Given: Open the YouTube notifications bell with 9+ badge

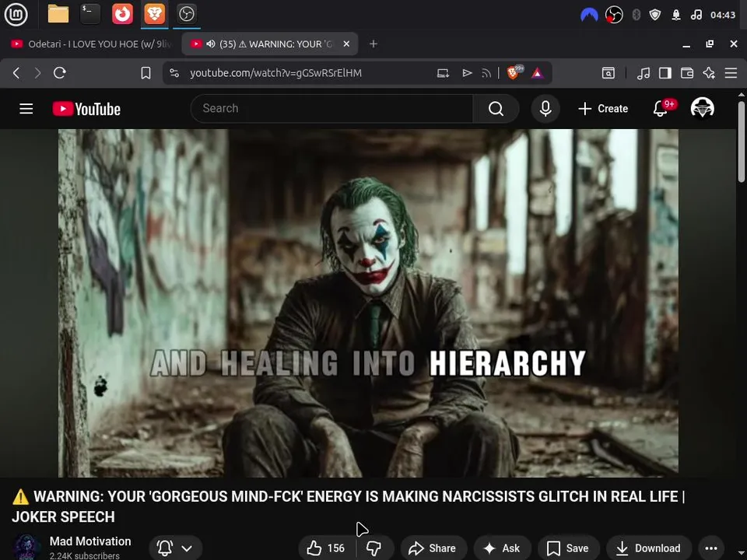Looking at the screenshot, I should click(662, 108).
